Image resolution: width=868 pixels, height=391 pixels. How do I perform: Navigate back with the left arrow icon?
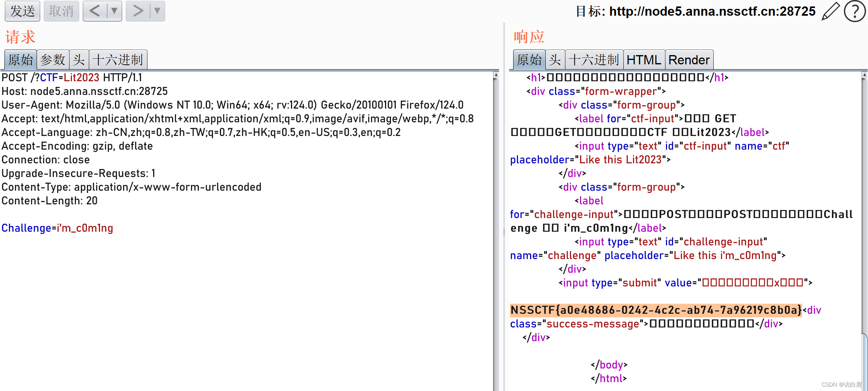click(94, 11)
